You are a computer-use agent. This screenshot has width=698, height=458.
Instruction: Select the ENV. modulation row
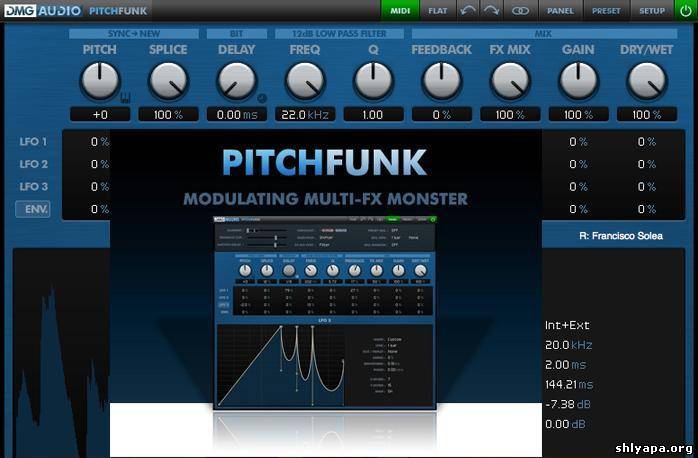click(32, 209)
